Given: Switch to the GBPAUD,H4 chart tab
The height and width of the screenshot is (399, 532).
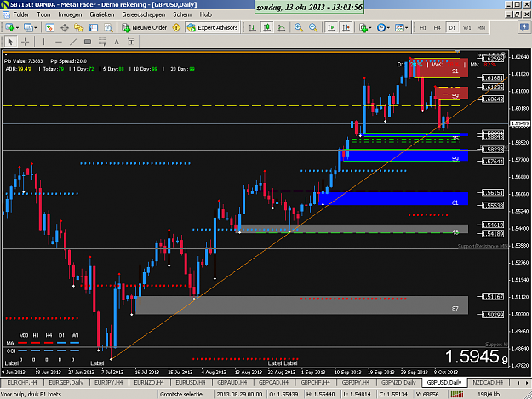Looking at the screenshot, I should (232, 382).
